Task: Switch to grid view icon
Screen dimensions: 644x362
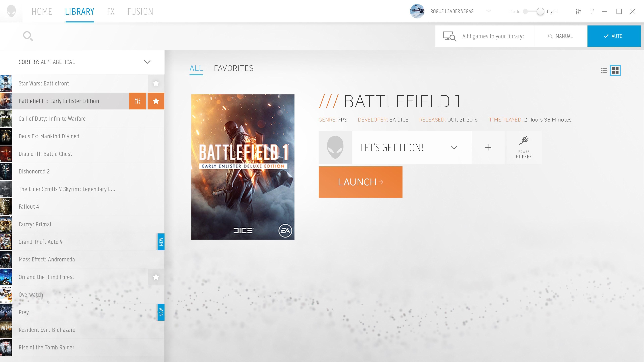Action: pyautogui.click(x=615, y=70)
